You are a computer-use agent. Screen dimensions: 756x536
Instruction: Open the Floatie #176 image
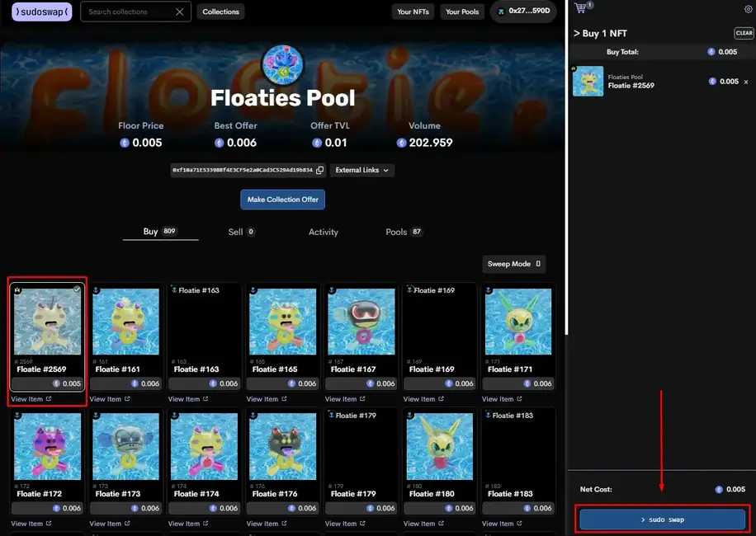point(283,446)
